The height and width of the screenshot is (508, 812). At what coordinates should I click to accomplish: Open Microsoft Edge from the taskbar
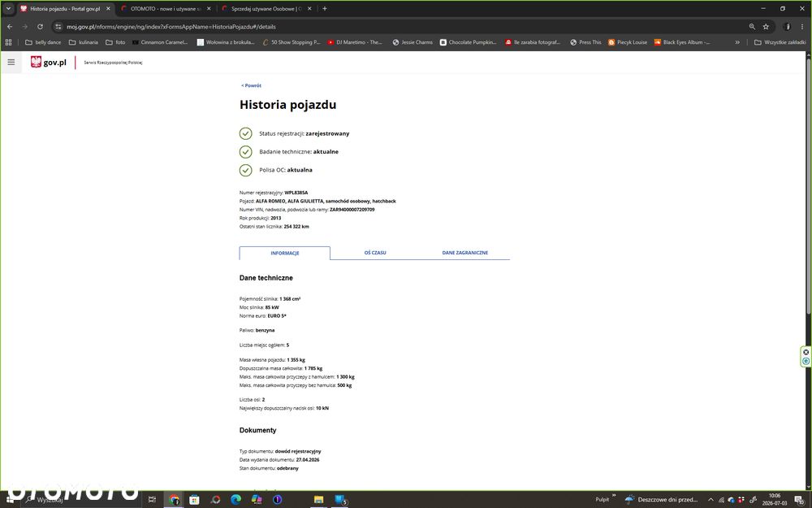point(236,499)
